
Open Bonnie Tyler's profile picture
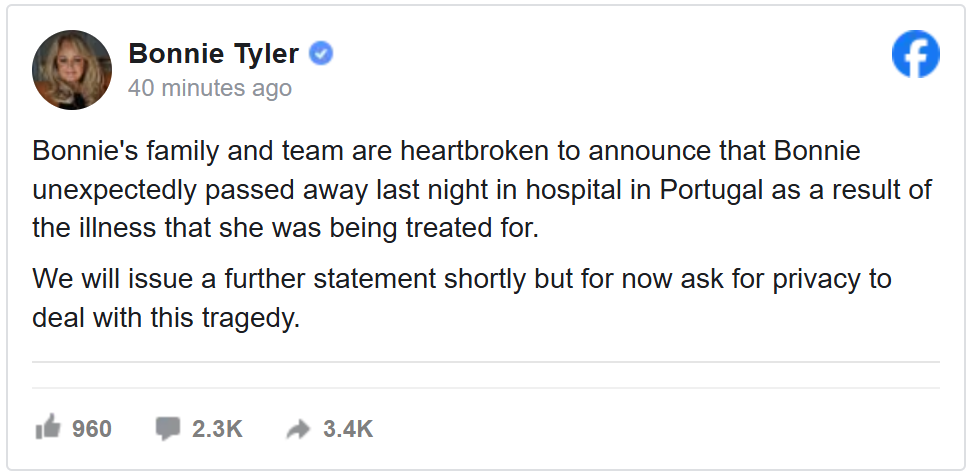(72, 69)
